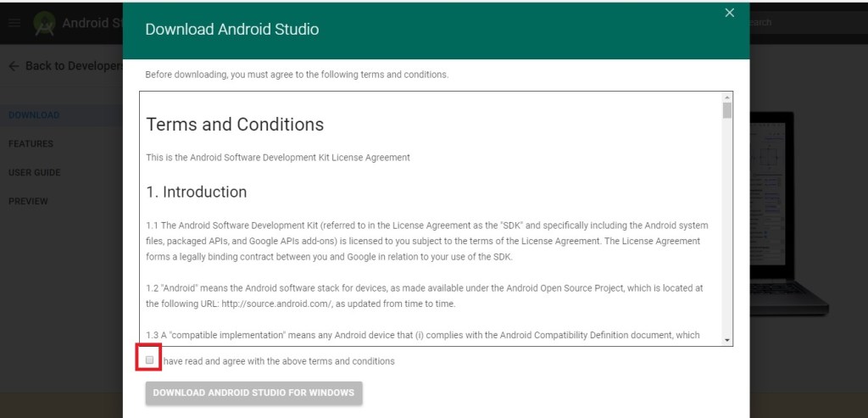
Task: Select FEATURES in the side navigation
Action: click(x=31, y=144)
